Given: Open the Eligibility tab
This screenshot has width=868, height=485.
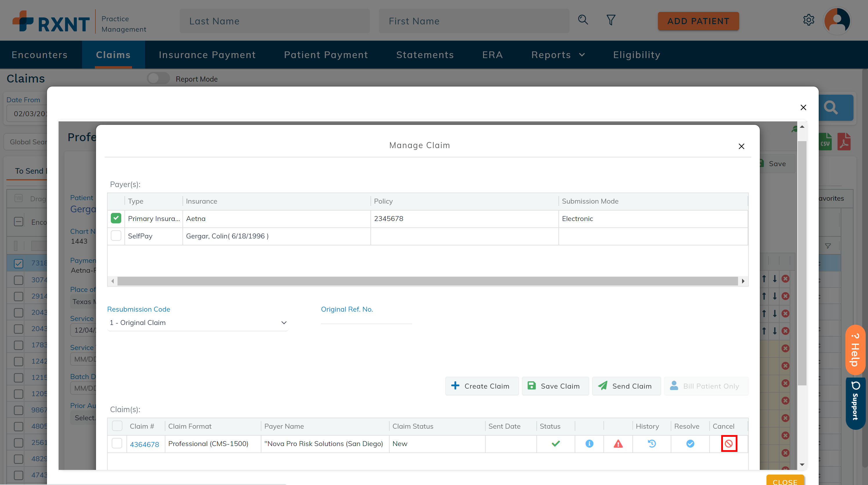Looking at the screenshot, I should click(x=636, y=55).
